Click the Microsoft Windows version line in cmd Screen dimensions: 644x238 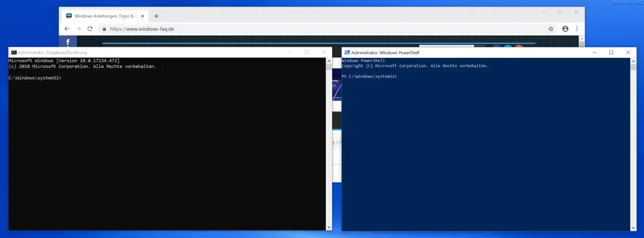[x=64, y=60]
